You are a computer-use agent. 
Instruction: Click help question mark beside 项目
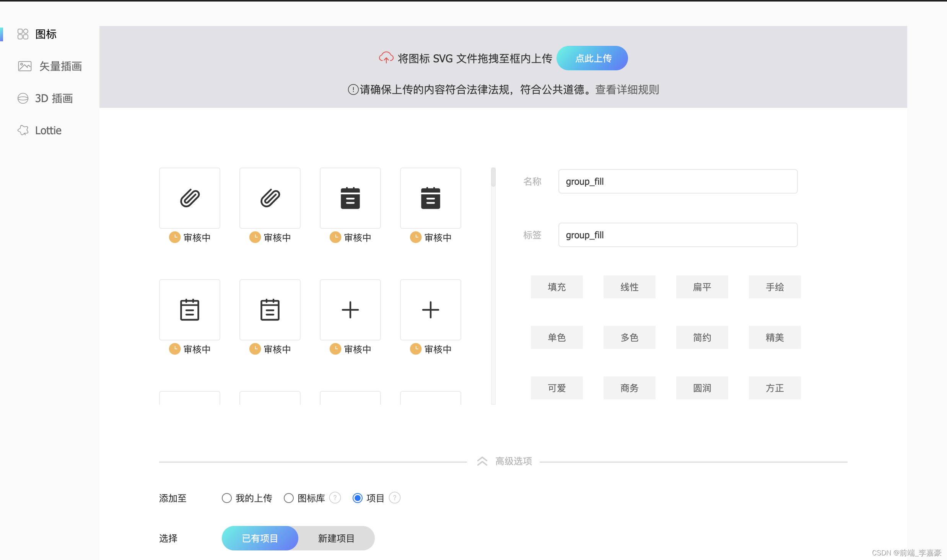tap(394, 498)
